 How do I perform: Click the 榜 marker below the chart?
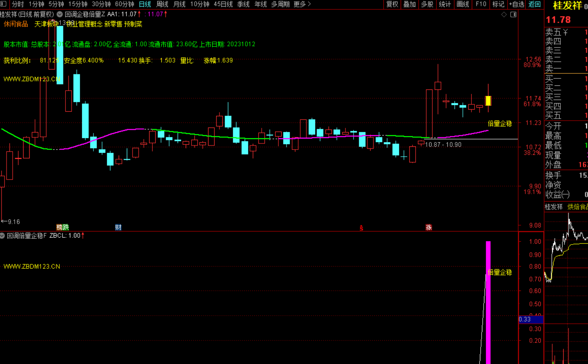pyautogui.click(x=60, y=227)
